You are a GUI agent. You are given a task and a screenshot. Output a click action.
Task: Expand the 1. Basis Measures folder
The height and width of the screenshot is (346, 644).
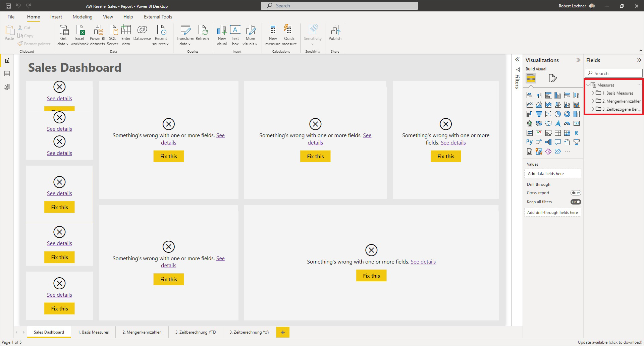coord(593,93)
